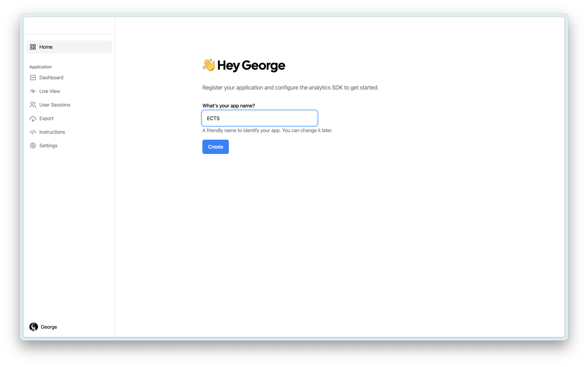Click the User Sessions icon
Image resolution: width=588 pixels, height=367 pixels.
[x=33, y=104]
